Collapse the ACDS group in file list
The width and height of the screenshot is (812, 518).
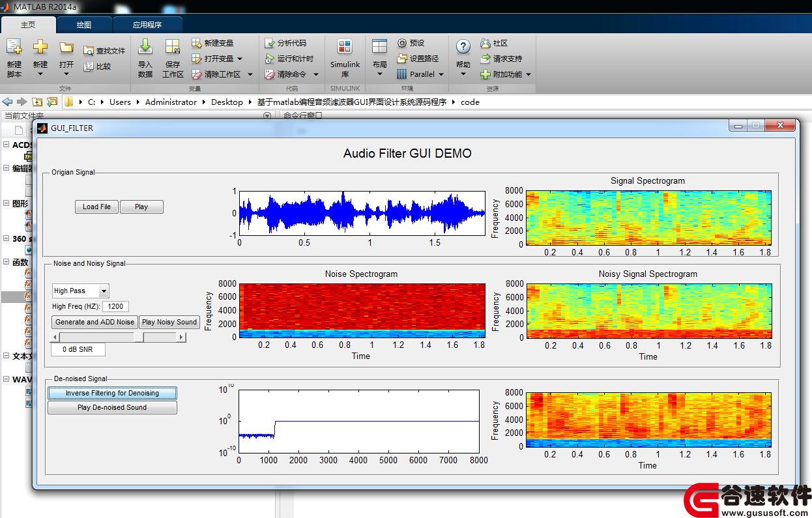click(x=7, y=145)
